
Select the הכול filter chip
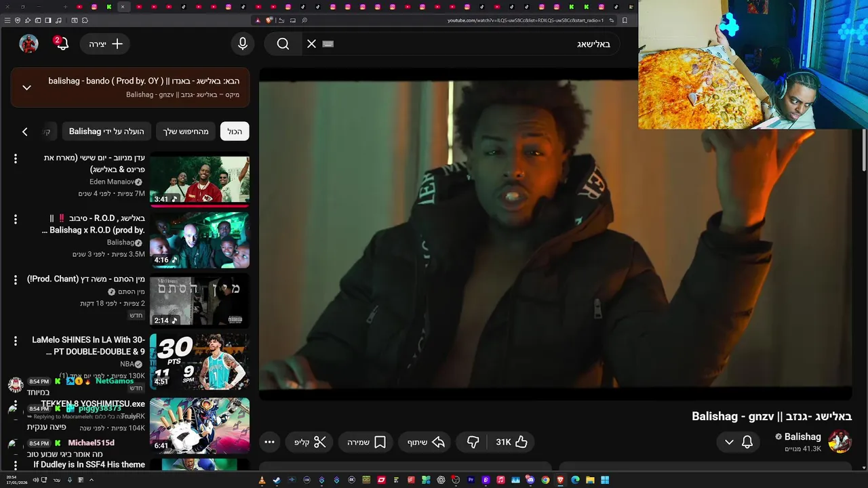(235, 131)
